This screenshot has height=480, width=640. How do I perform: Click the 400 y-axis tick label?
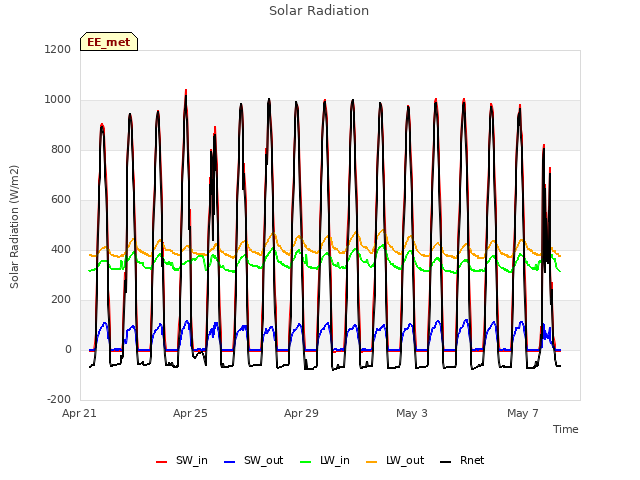[x=61, y=249]
